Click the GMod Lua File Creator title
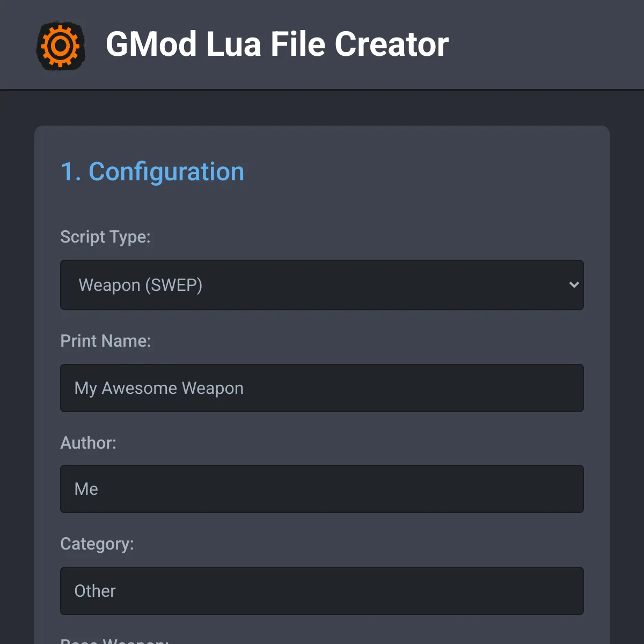Image resolution: width=644 pixels, height=644 pixels. [277, 44]
